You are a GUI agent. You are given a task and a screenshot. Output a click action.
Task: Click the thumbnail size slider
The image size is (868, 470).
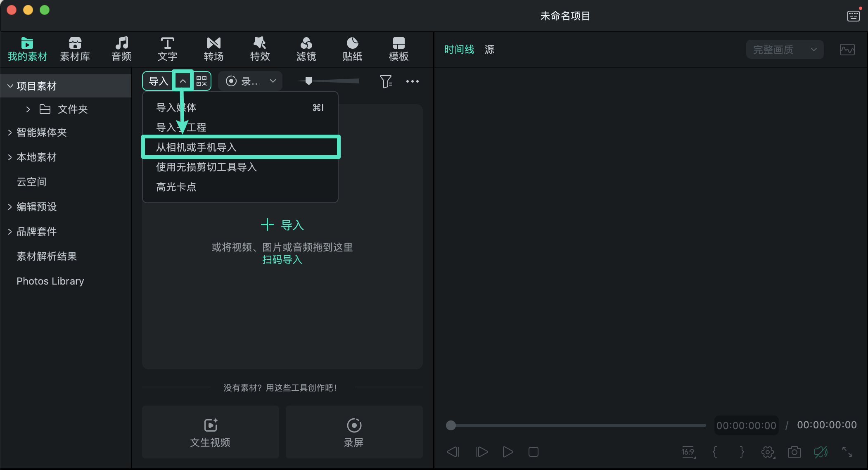coord(329,81)
